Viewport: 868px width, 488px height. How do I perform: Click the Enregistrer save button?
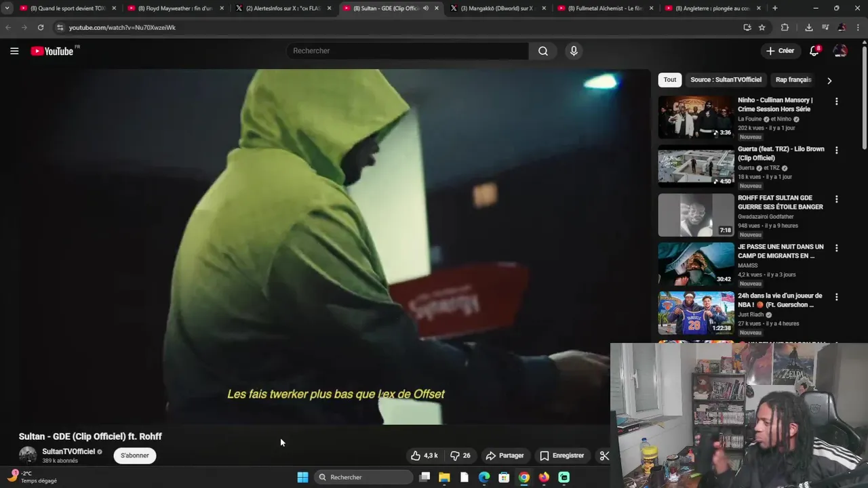point(561,455)
